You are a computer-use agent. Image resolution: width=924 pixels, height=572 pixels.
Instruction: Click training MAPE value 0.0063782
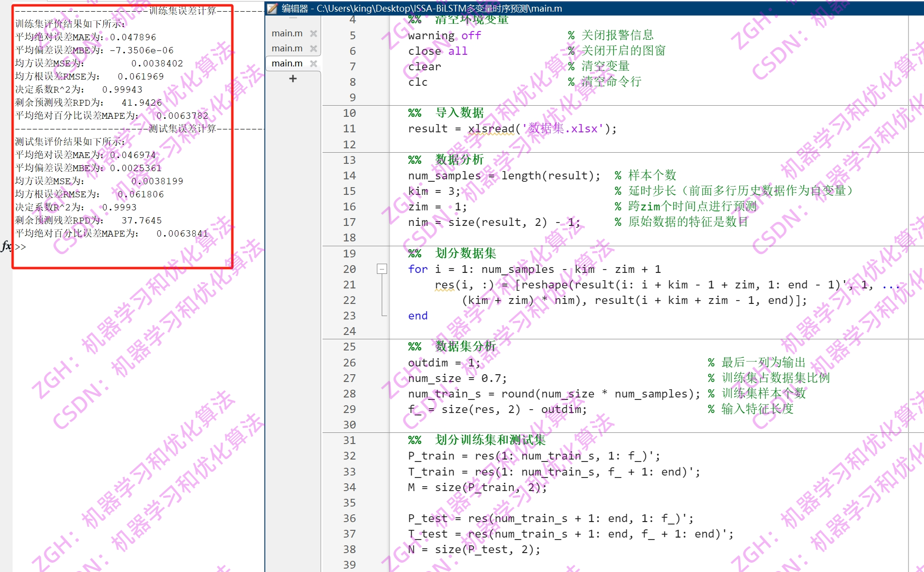click(x=182, y=116)
